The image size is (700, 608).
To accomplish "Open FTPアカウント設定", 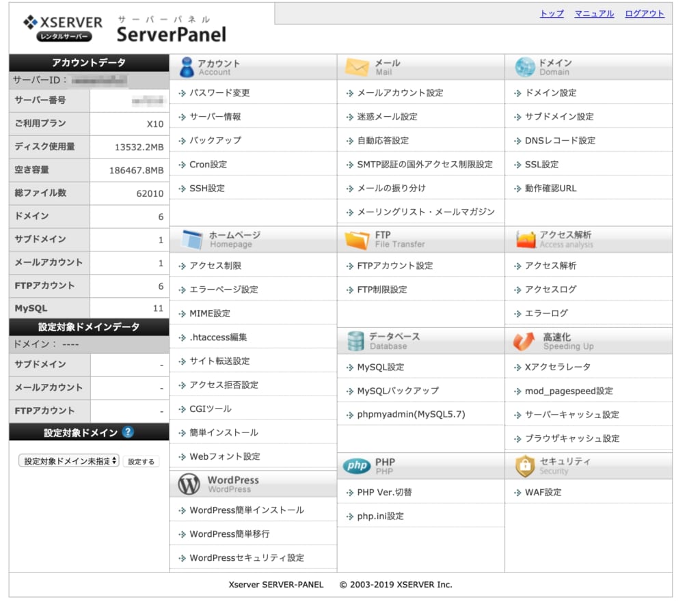I will click(395, 266).
